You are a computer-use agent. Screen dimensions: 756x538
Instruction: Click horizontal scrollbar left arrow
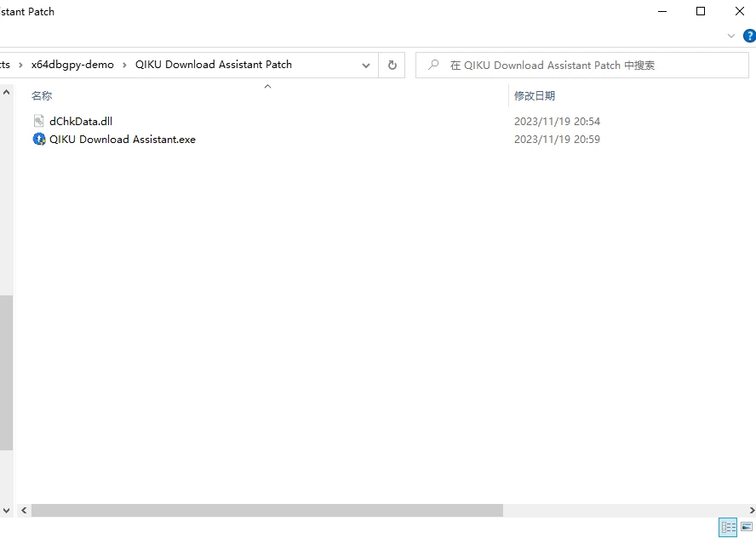point(24,510)
